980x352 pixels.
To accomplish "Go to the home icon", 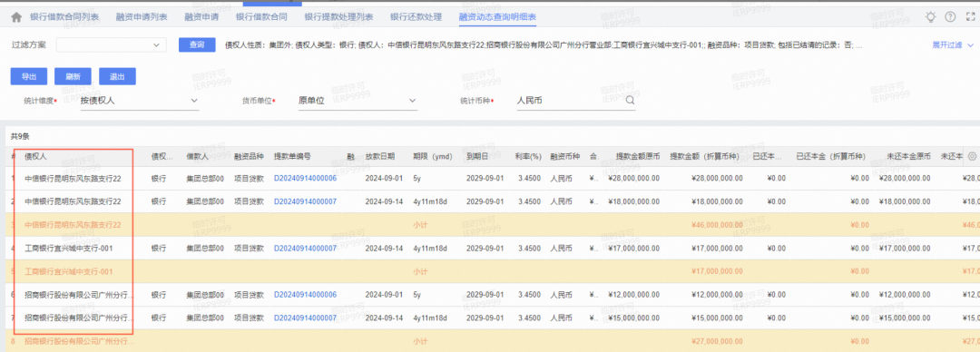I will click(x=16, y=17).
